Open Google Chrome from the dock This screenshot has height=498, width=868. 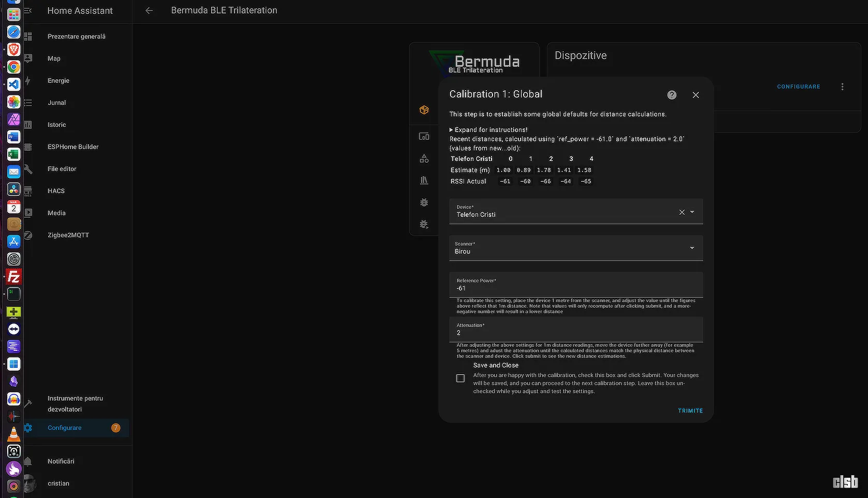point(14,67)
